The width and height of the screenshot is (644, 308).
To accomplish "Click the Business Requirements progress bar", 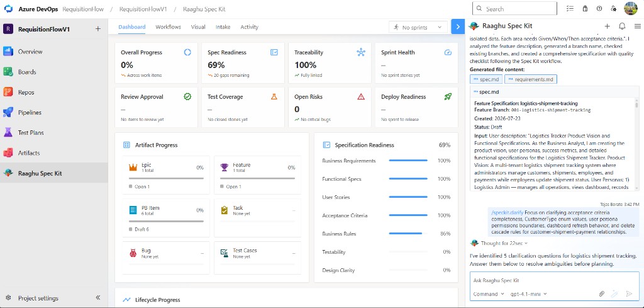I will (408, 161).
